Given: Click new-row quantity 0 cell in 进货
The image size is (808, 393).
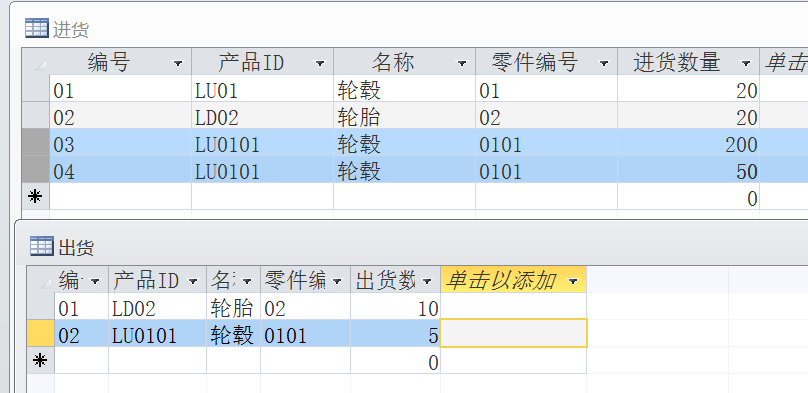Looking at the screenshot, I should (688, 196).
